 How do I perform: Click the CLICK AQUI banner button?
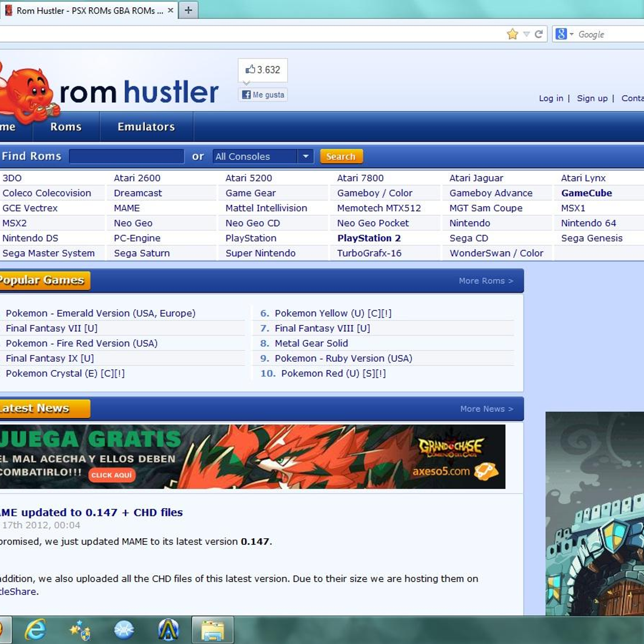(x=111, y=475)
